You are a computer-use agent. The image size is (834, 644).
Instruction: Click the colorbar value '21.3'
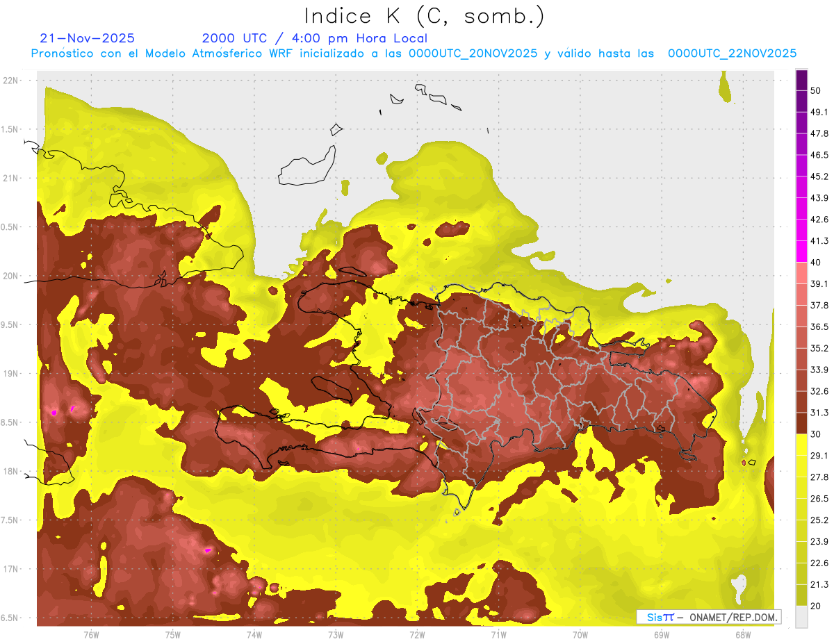click(x=819, y=584)
